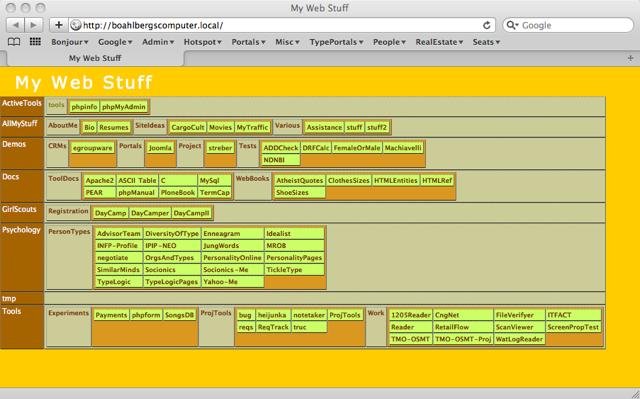Select the My Web Stuff tab
Screen dimensions: 640x399
click(95, 58)
